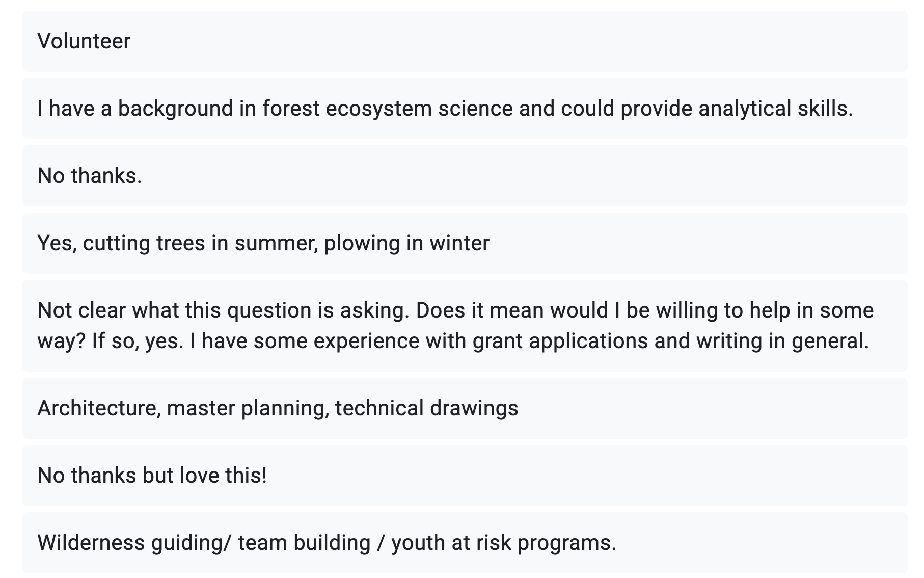Image resolution: width=924 pixels, height=578 pixels.
Task: Click the "Volunteer" response
Action: point(84,41)
